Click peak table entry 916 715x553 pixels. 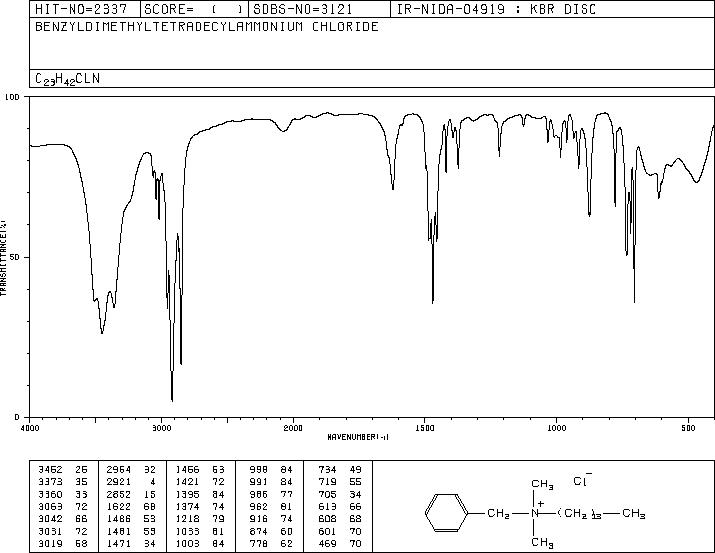pos(259,519)
